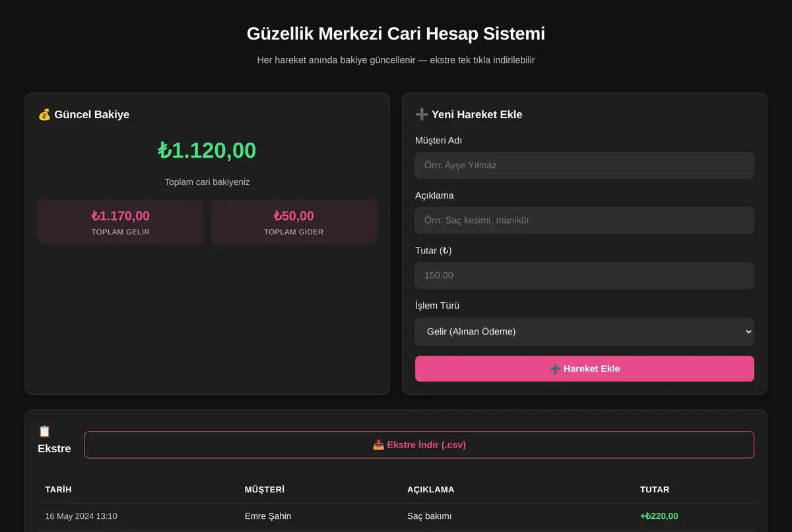Select the Toplam Gider ₺50,00 card
Viewport: 792px width, 532px height.
(294, 222)
